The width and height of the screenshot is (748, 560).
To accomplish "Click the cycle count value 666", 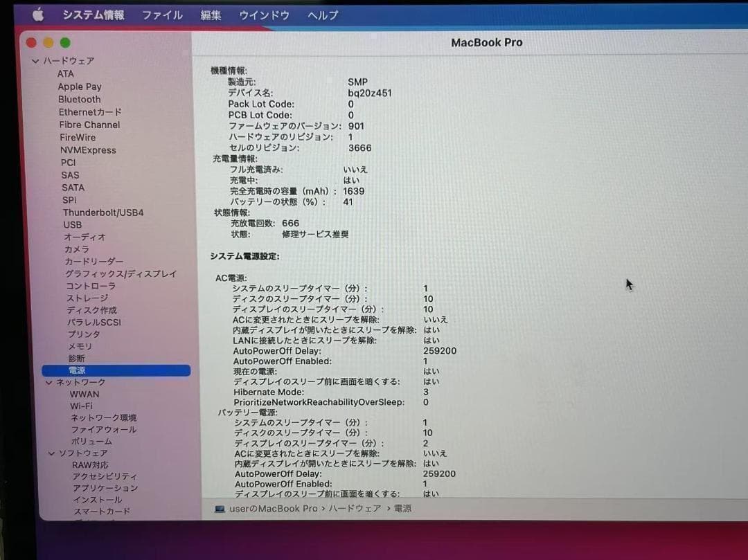I will point(290,223).
